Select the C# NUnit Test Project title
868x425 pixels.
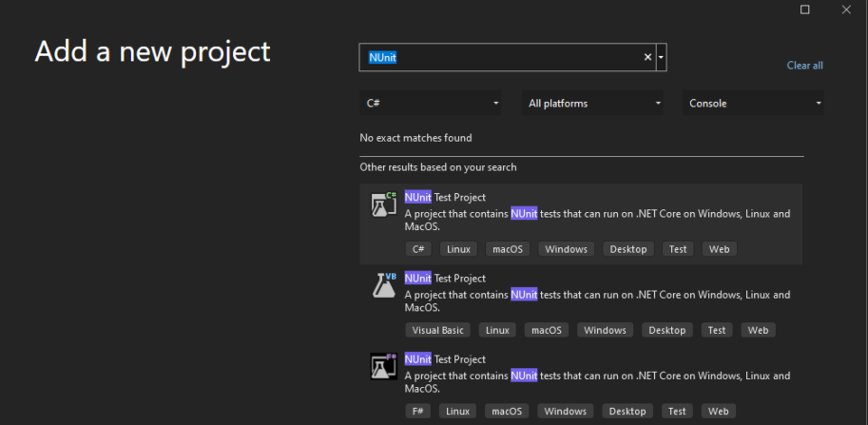pyautogui.click(x=445, y=198)
